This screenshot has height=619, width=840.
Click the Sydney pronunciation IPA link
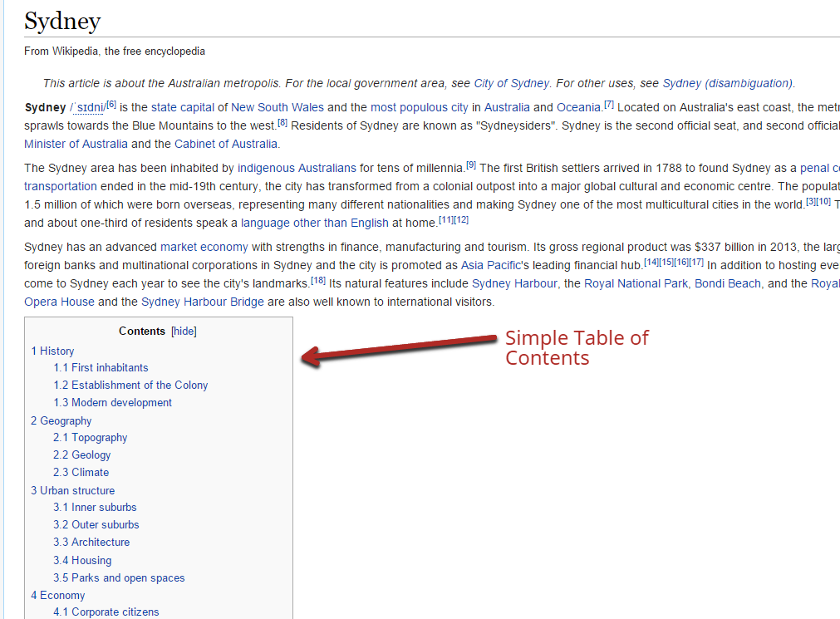[x=87, y=108]
